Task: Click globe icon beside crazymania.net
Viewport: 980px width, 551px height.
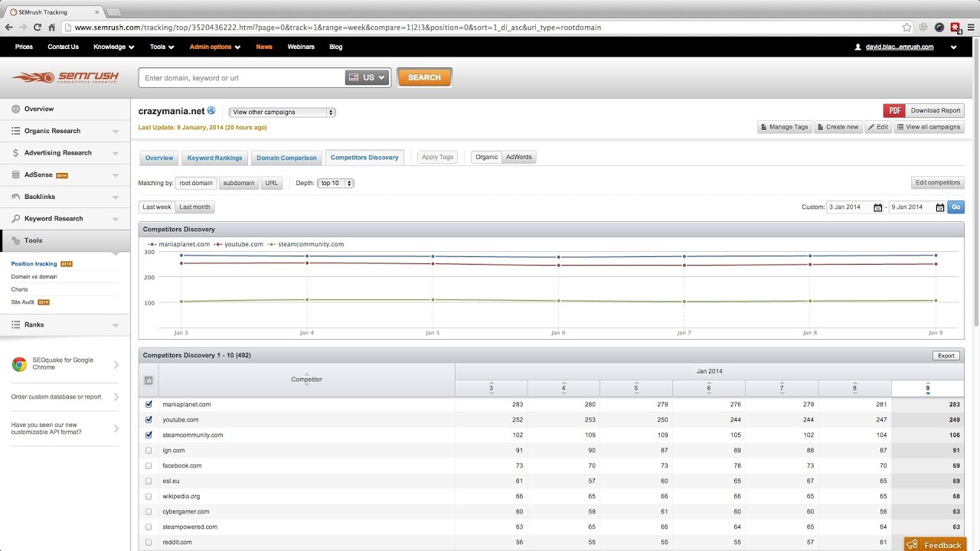Action: (x=211, y=111)
